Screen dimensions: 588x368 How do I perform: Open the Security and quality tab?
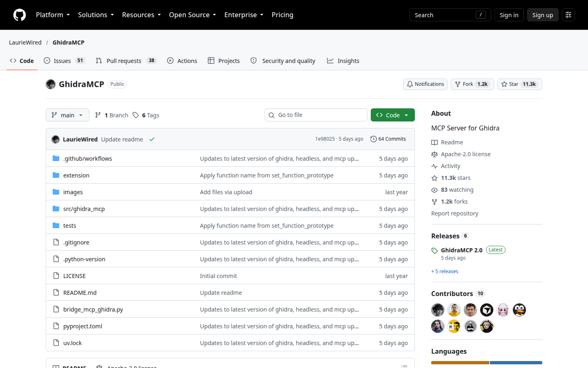(x=283, y=61)
